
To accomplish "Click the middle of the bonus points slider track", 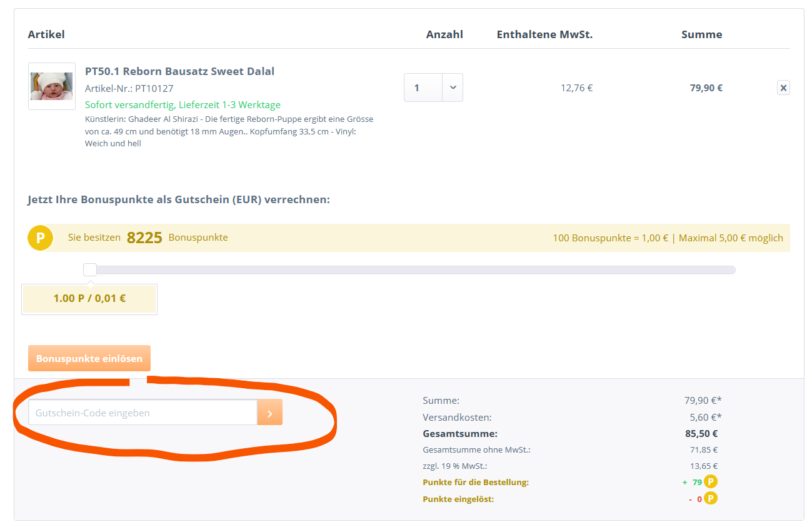I will (413, 270).
